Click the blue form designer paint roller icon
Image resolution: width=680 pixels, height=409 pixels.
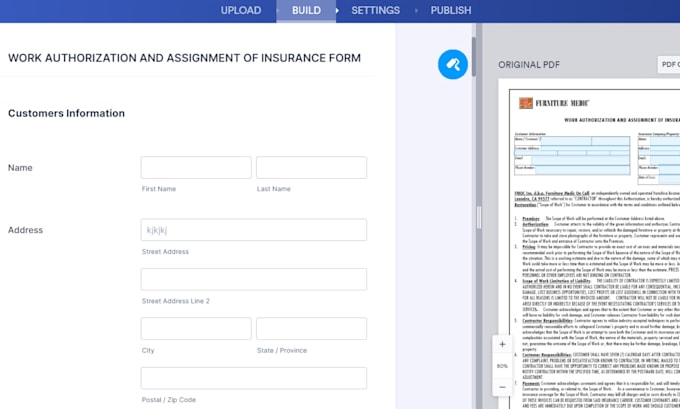(x=453, y=65)
